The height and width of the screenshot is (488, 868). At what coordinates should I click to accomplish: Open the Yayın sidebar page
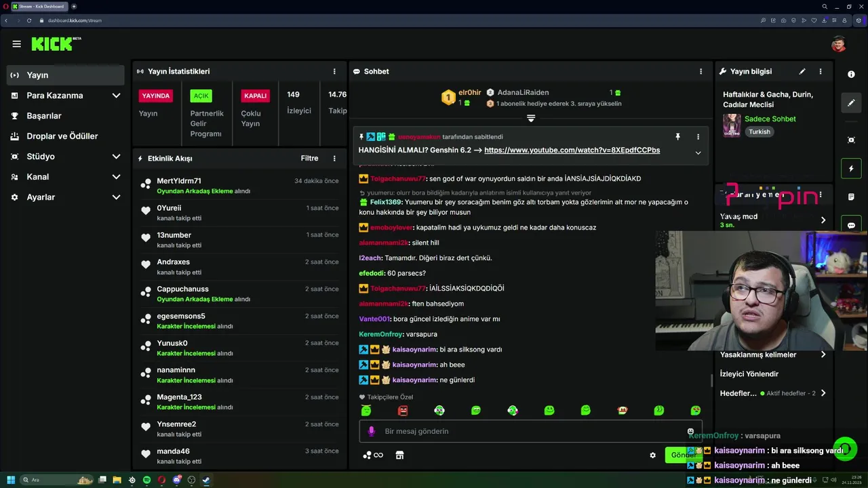tap(66, 75)
